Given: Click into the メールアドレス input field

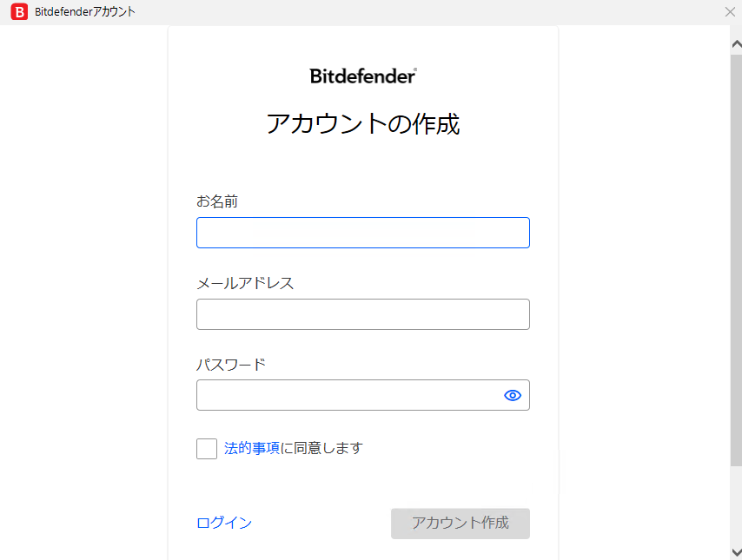Looking at the screenshot, I should [x=363, y=314].
